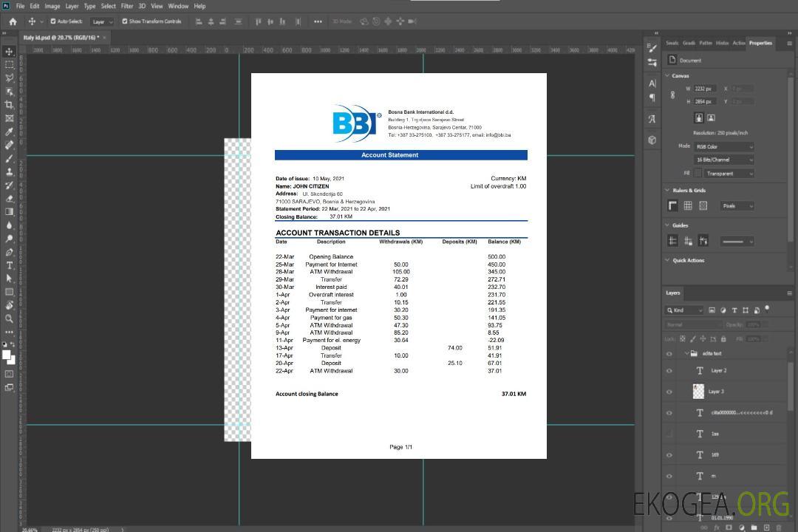This screenshot has height=532, width=798.
Task: Select the Horizontal Type tool
Action: (9, 265)
